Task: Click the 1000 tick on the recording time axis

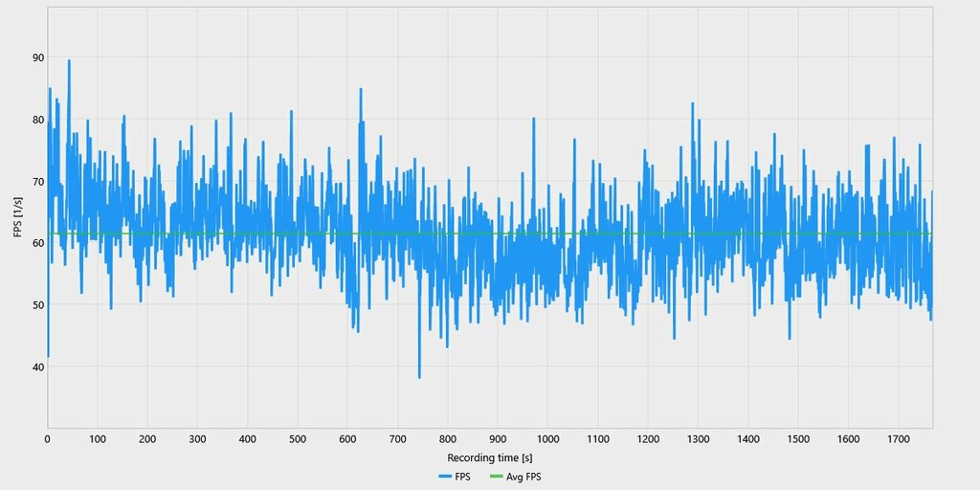Action: click(x=548, y=439)
